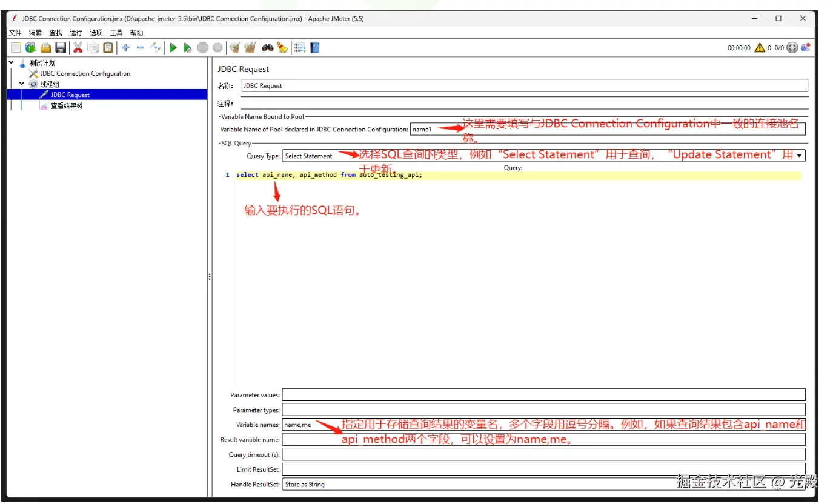Select the 查看结果树 tree node

coord(67,105)
